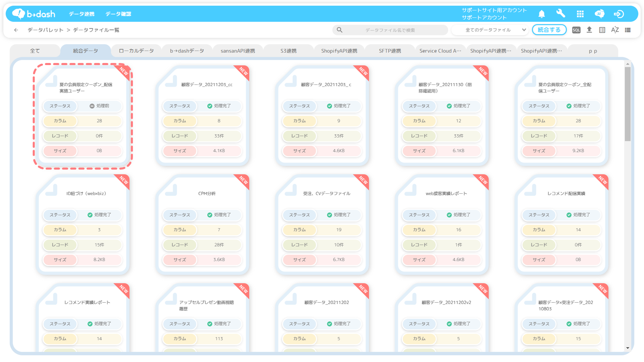Click the logout arrow icon
644x362 pixels.
pos(619,14)
